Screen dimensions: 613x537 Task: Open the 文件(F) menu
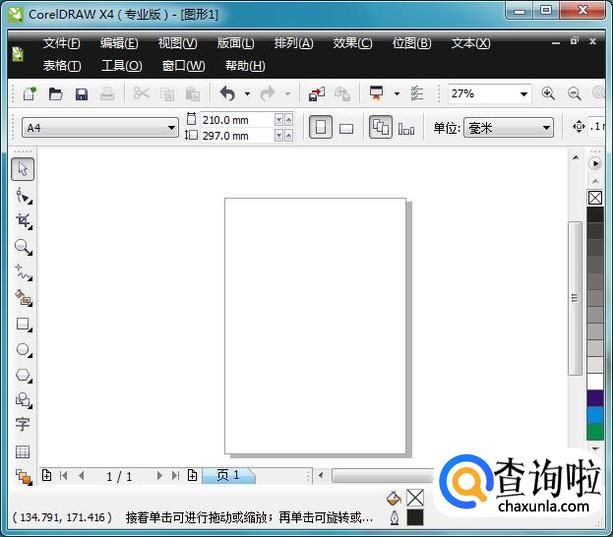pos(61,43)
